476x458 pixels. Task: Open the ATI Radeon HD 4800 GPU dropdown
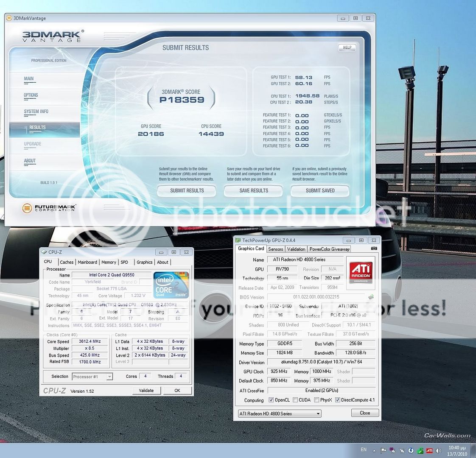coord(280,413)
